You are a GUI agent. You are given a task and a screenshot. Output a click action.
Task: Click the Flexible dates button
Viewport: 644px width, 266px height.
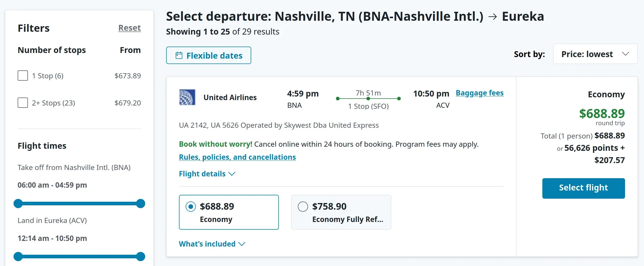pyautogui.click(x=209, y=55)
